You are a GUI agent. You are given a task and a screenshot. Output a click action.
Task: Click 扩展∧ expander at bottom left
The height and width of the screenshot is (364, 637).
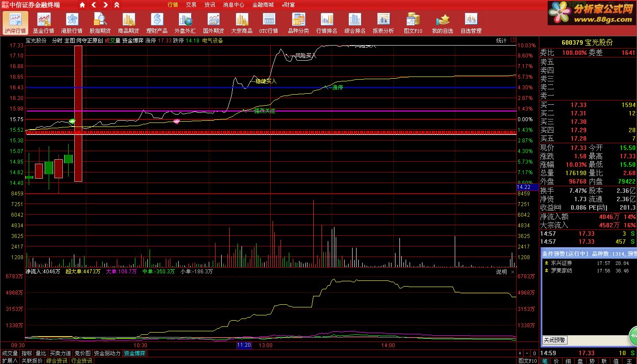coord(9,360)
